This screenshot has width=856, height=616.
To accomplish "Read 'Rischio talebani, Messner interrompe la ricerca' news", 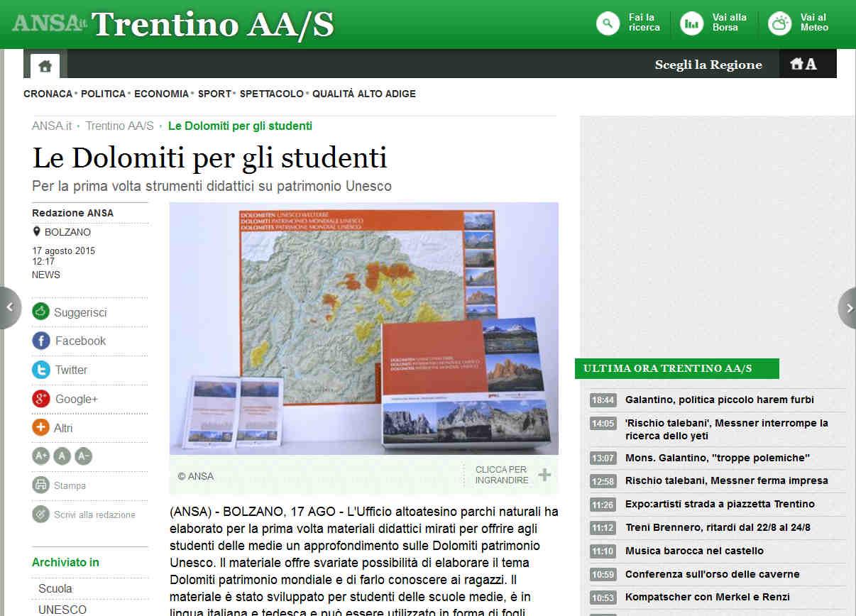I will (x=727, y=429).
